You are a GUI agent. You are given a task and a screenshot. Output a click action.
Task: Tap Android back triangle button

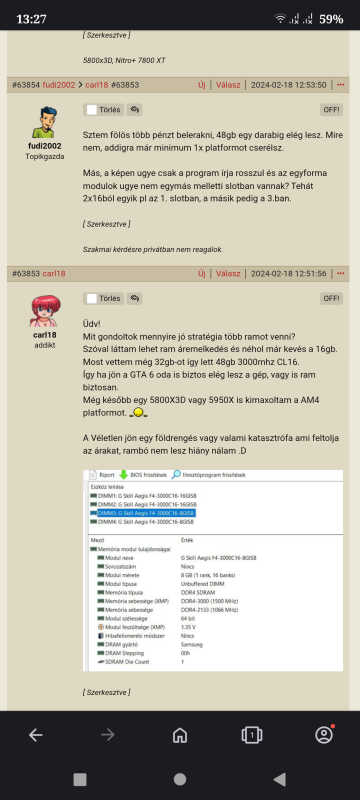click(x=279, y=779)
